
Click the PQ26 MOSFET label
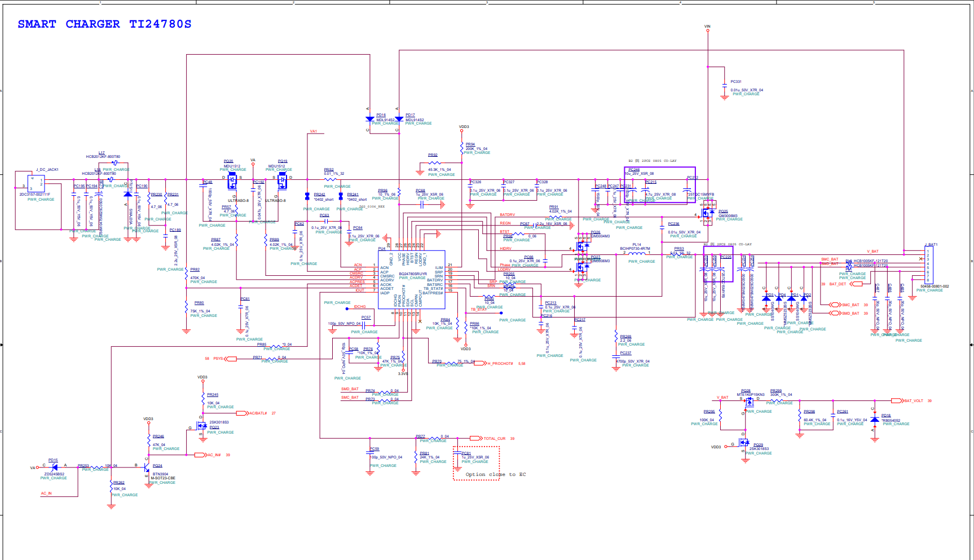(x=596, y=232)
